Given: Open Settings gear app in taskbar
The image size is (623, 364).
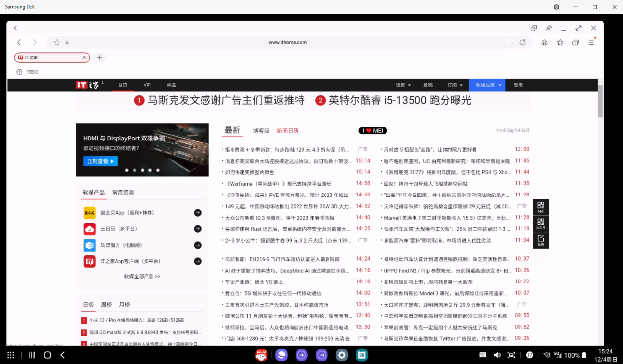Looking at the screenshot, I should (x=342, y=355).
